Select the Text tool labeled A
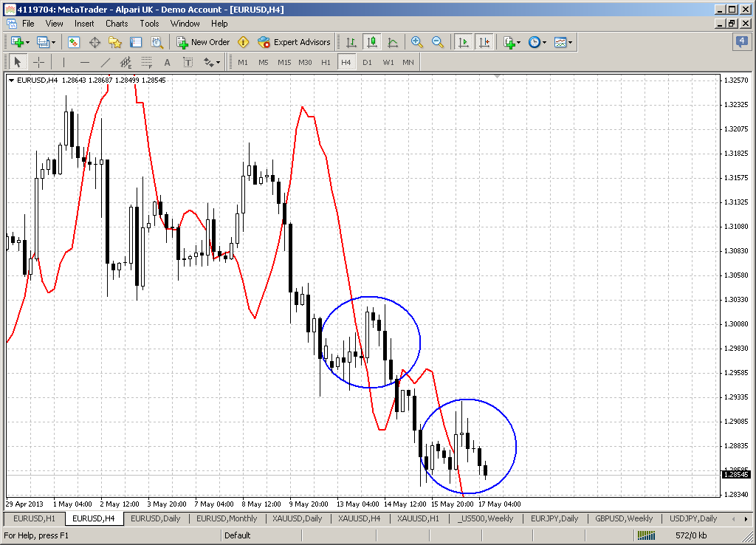Viewport: 756px width, 545px height. (168, 62)
